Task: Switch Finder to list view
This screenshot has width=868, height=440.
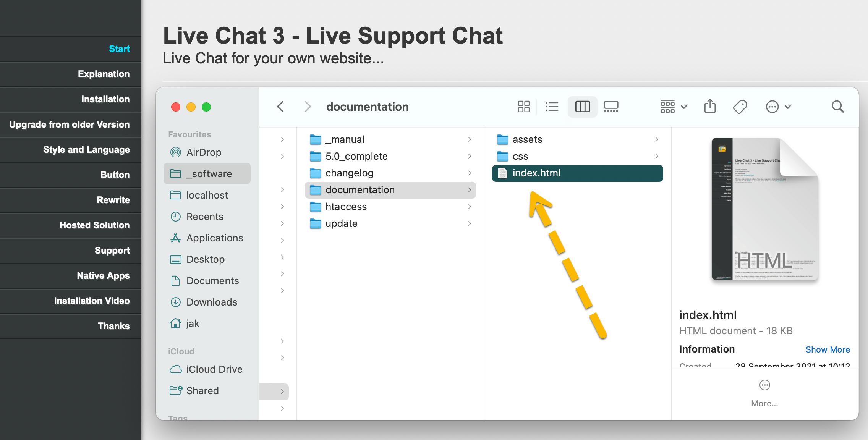Action: pos(552,107)
